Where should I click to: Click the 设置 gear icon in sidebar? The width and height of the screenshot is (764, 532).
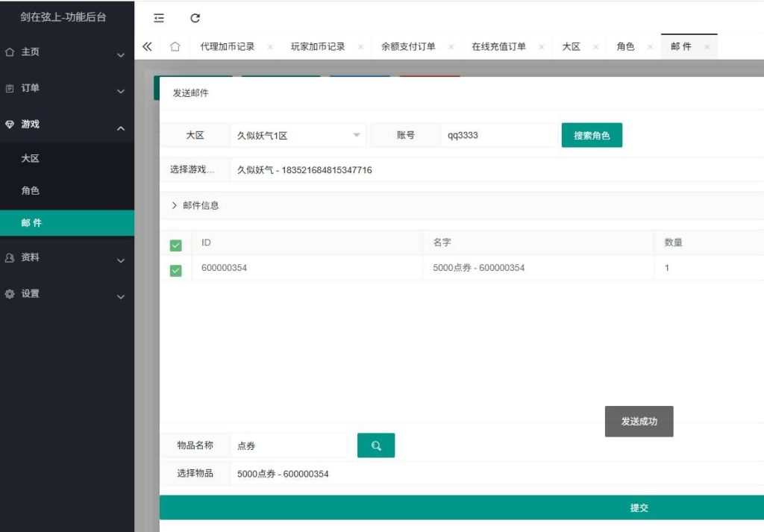10,294
